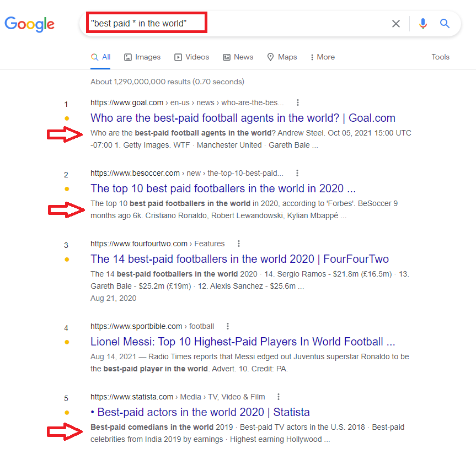Open the three-dot dropdown on the BeSoccer result
476x454 pixels.
297,172
